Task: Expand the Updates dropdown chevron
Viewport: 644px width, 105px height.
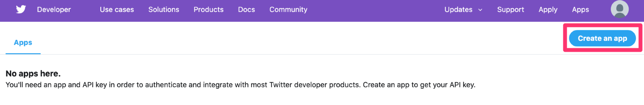Action: click(x=480, y=10)
